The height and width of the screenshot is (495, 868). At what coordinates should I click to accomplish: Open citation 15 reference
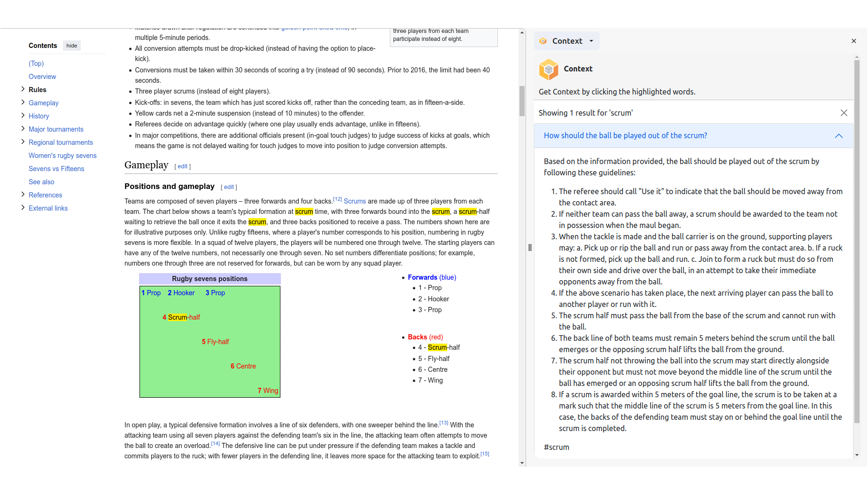coord(485,454)
